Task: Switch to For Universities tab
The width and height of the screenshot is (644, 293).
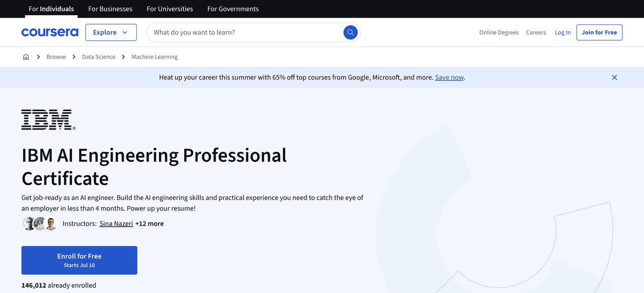Action: (x=170, y=9)
